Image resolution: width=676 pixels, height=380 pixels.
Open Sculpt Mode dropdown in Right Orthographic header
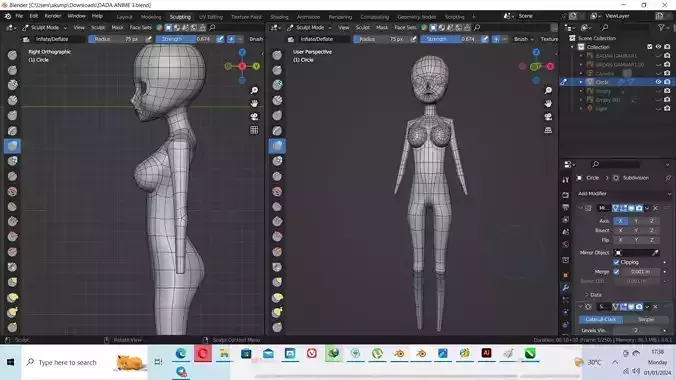45,28
